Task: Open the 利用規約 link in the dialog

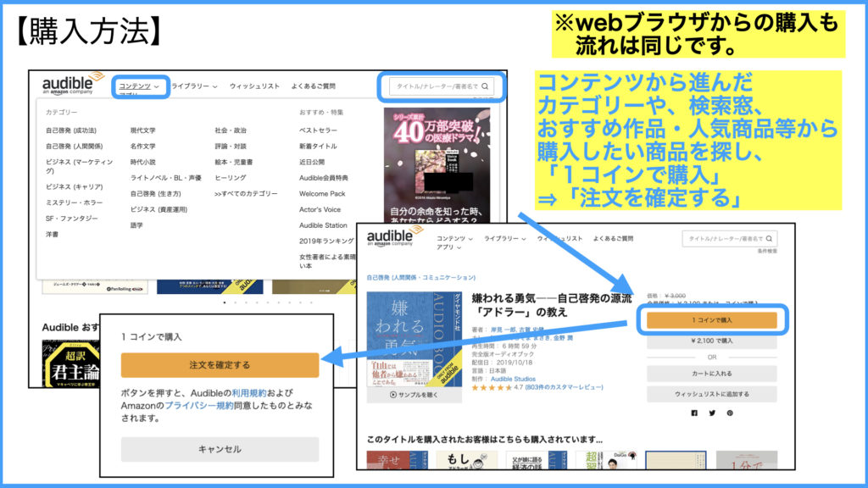Action: point(249,393)
